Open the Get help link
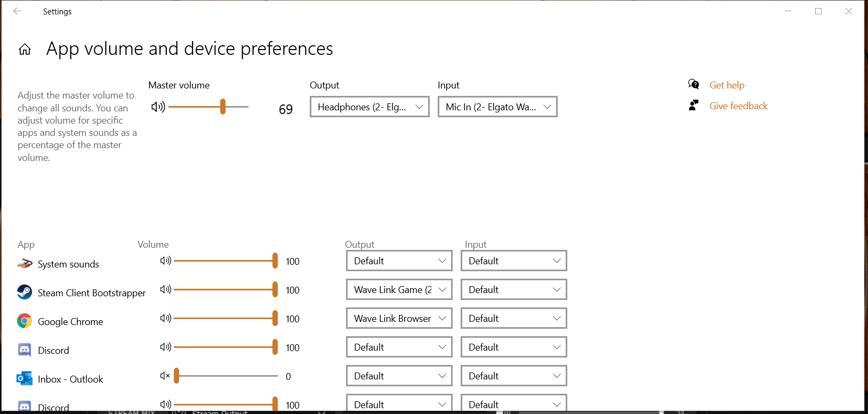The width and height of the screenshot is (868, 414). (727, 85)
